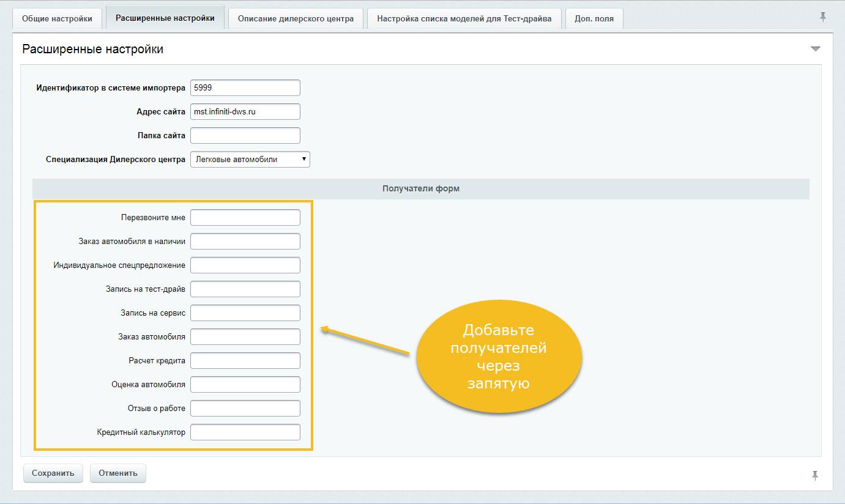Click the Расширенные настройки section title

(x=92, y=49)
